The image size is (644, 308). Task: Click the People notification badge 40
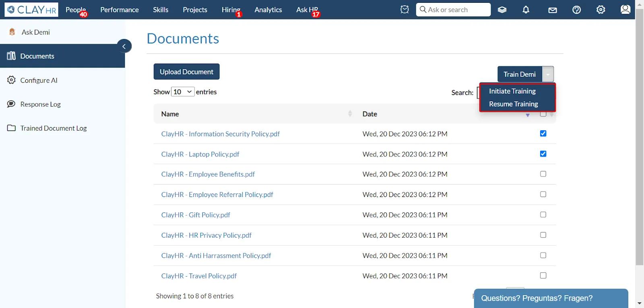[x=83, y=14]
